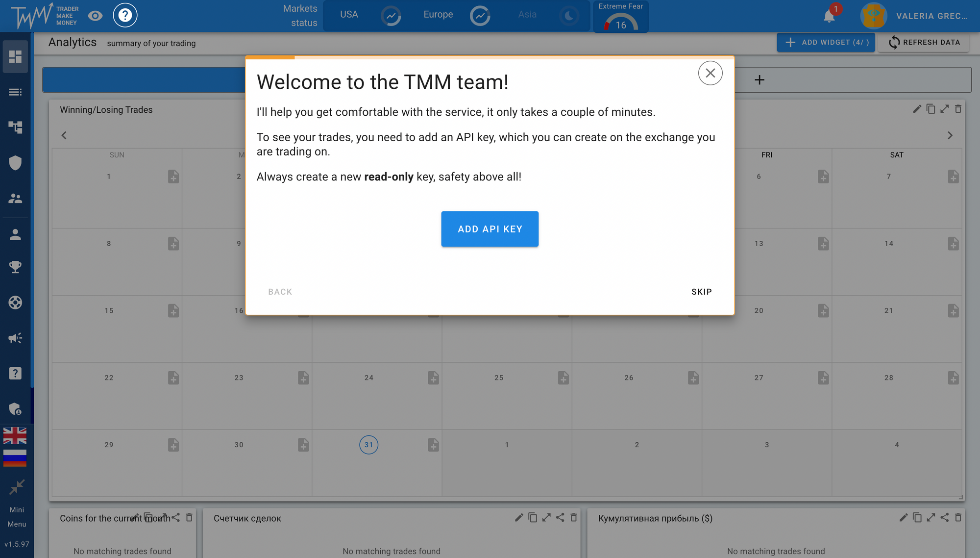Add note on day 28
980x558 pixels.
click(x=953, y=378)
